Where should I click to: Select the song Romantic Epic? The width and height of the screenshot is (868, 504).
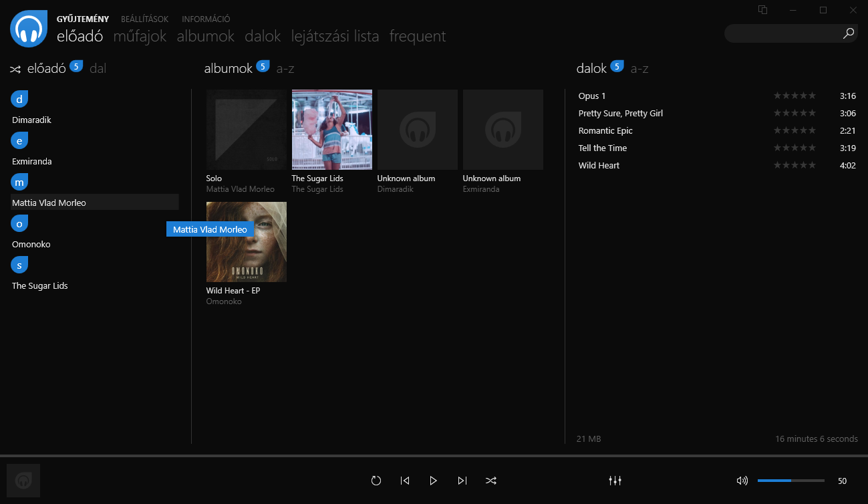click(x=605, y=130)
